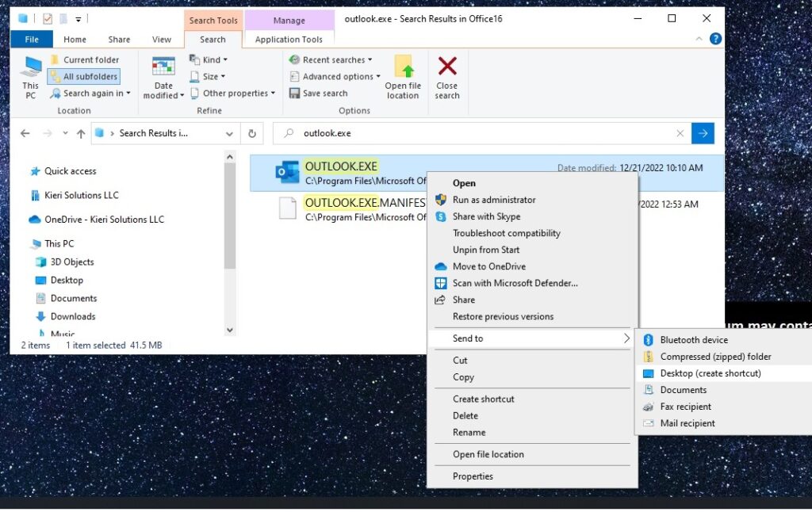Click Copy in context menu
812x512 pixels.
point(532,377)
